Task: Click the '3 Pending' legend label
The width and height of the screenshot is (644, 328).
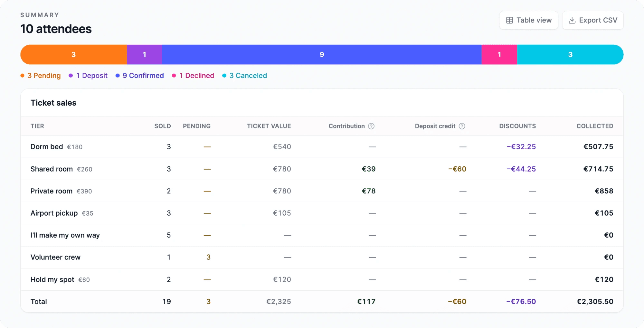Action: click(44, 76)
